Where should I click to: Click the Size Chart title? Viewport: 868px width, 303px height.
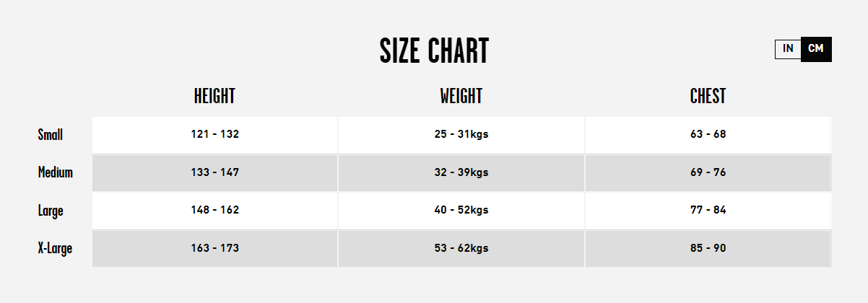click(x=434, y=51)
